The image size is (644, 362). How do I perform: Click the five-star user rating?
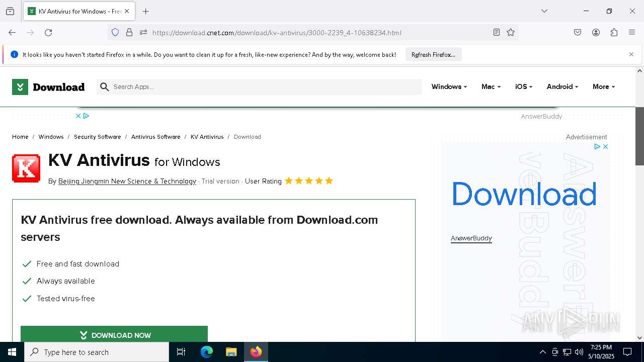point(309,181)
